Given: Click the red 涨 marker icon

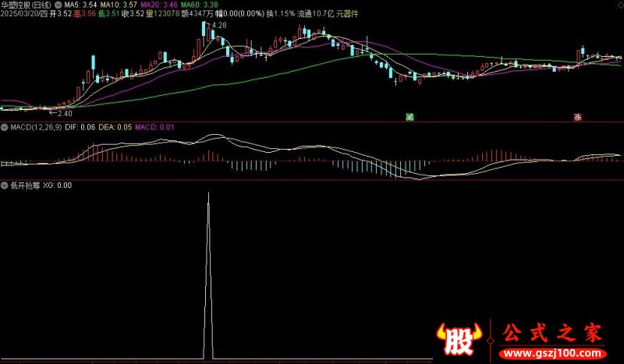Looking at the screenshot, I should (x=577, y=117).
